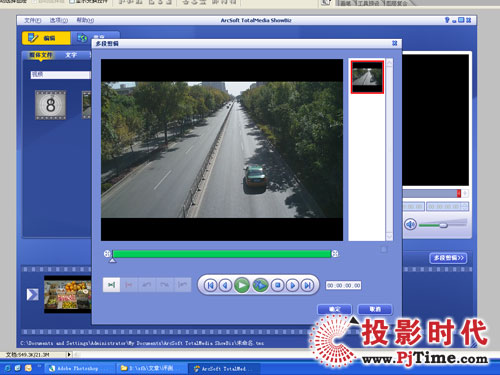Viewport: 500px width, 375px height.
Task: Play the selected segments only
Action: (260, 285)
